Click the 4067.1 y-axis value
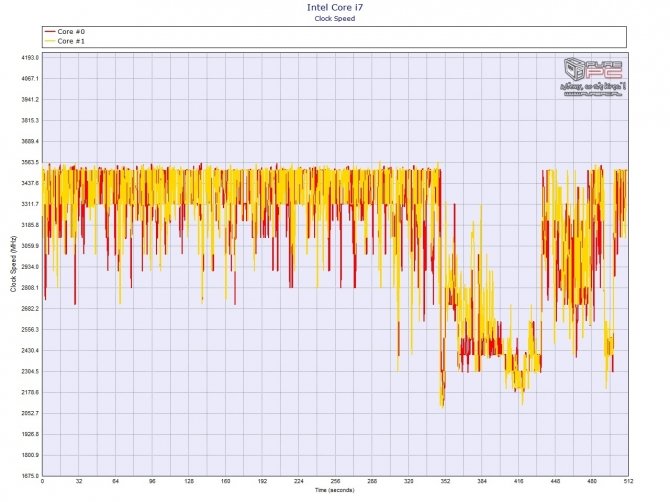 [30, 79]
